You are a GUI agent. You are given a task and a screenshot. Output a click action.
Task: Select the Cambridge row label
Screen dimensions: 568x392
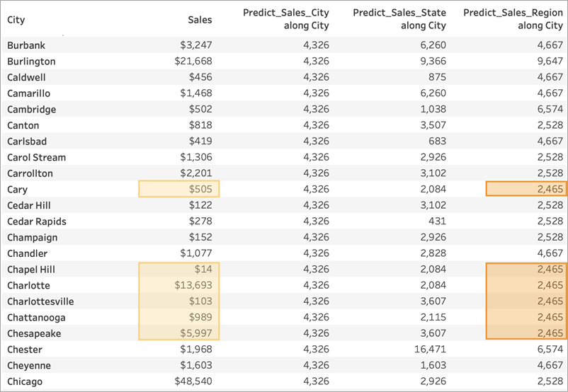tap(31, 109)
